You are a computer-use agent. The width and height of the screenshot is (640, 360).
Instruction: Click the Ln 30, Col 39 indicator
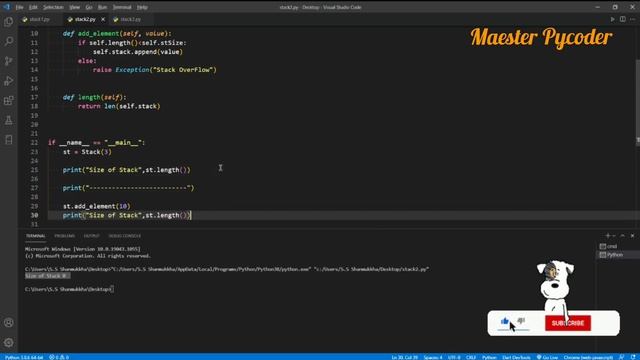tap(404, 357)
